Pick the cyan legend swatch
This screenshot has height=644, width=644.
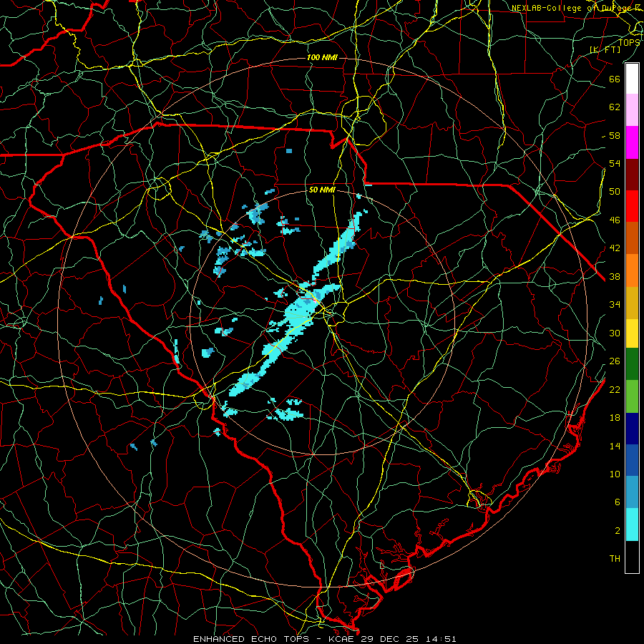click(632, 525)
